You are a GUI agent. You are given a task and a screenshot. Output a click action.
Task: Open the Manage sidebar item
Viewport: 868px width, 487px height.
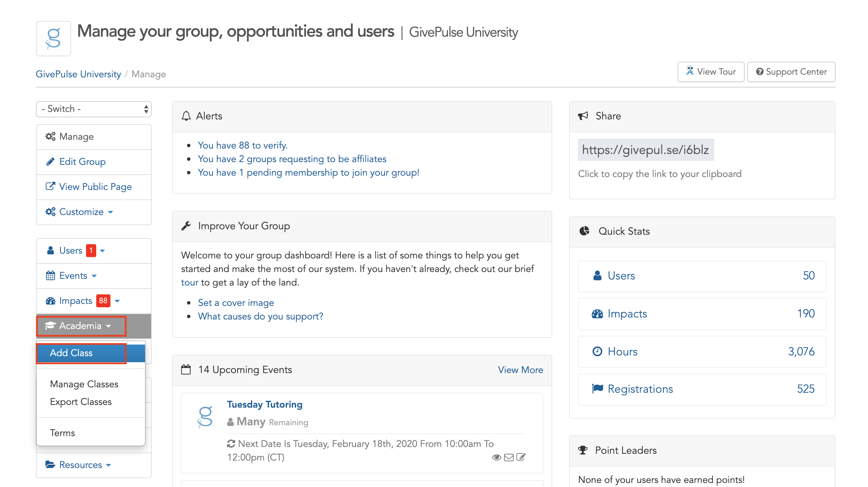(94, 137)
